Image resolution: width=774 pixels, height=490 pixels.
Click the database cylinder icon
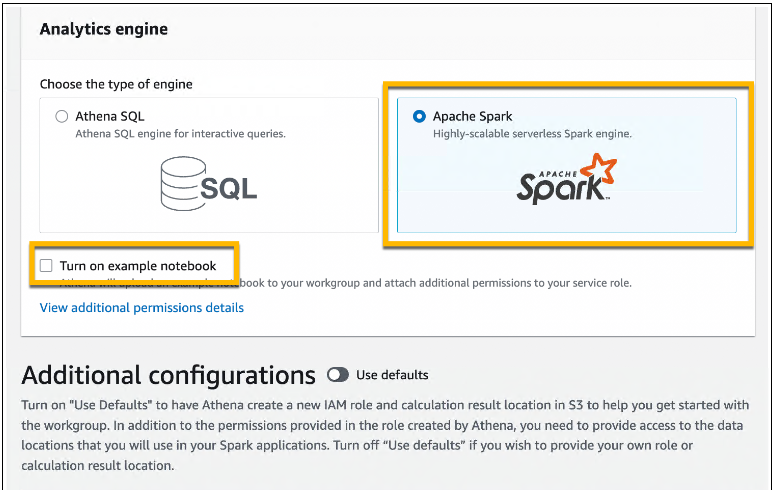coord(180,179)
